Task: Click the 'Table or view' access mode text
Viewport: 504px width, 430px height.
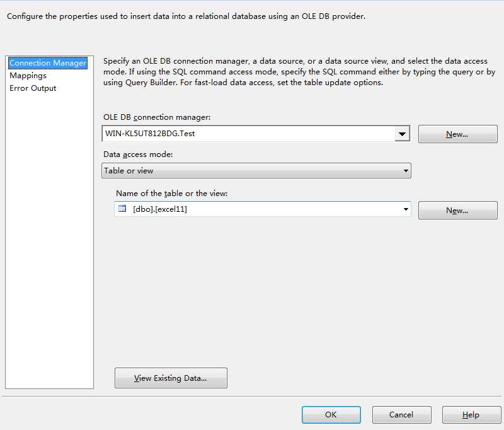Action: coord(129,171)
